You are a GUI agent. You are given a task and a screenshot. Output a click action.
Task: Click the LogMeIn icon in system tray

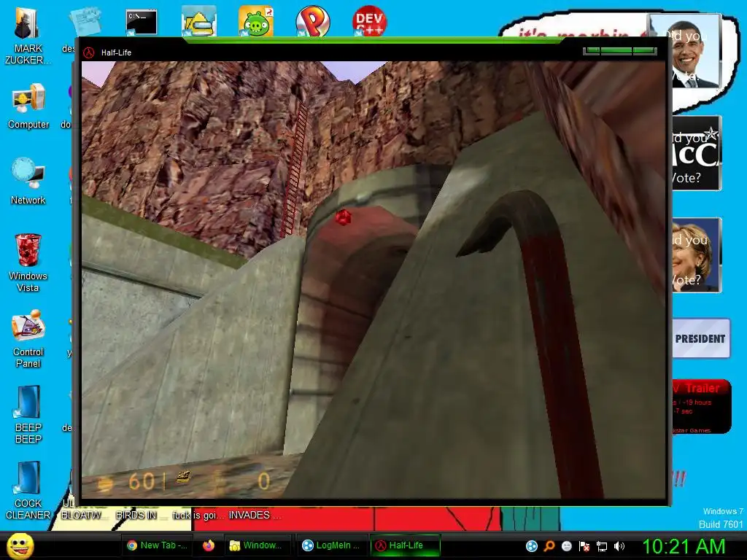[532, 545]
